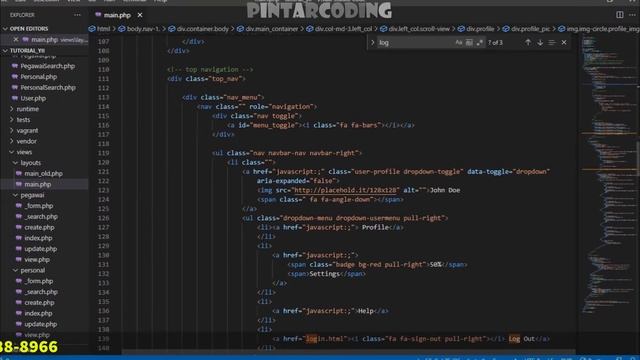Click the div.profile breadcrumb
The image size is (640, 360).
click(x=476, y=29)
